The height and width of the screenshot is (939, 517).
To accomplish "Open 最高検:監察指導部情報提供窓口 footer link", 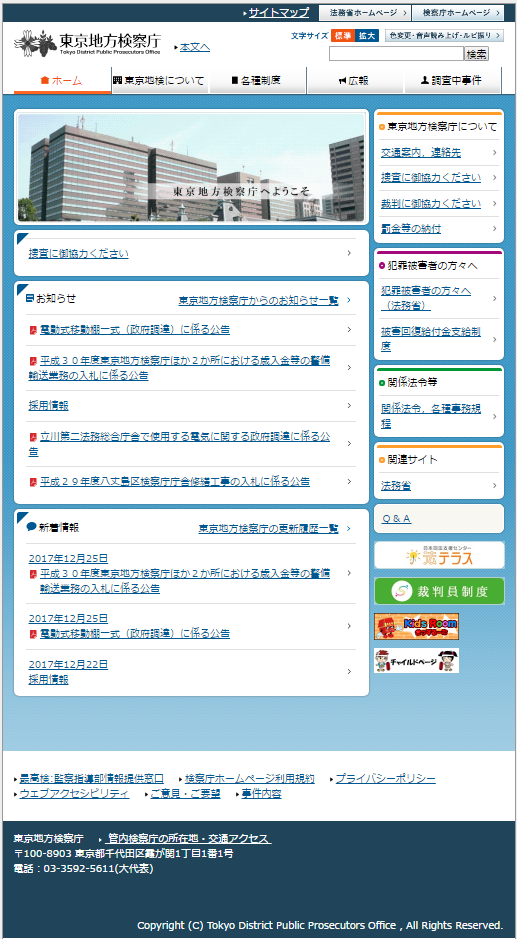I will pyautogui.click(x=92, y=779).
